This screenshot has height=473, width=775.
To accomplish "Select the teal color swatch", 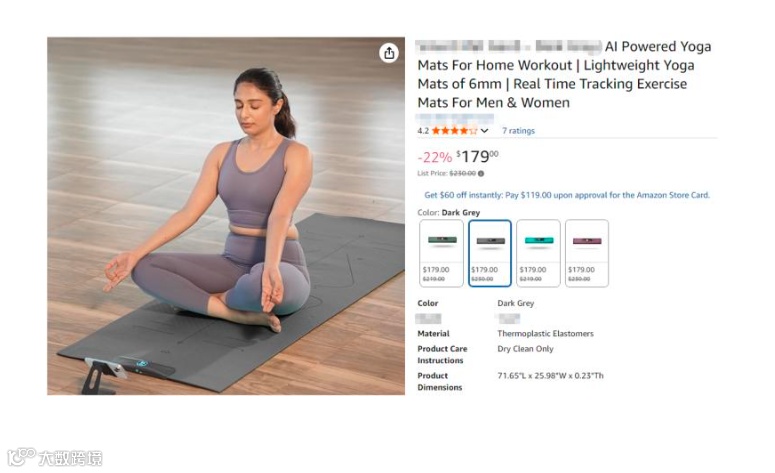I will click(538, 253).
